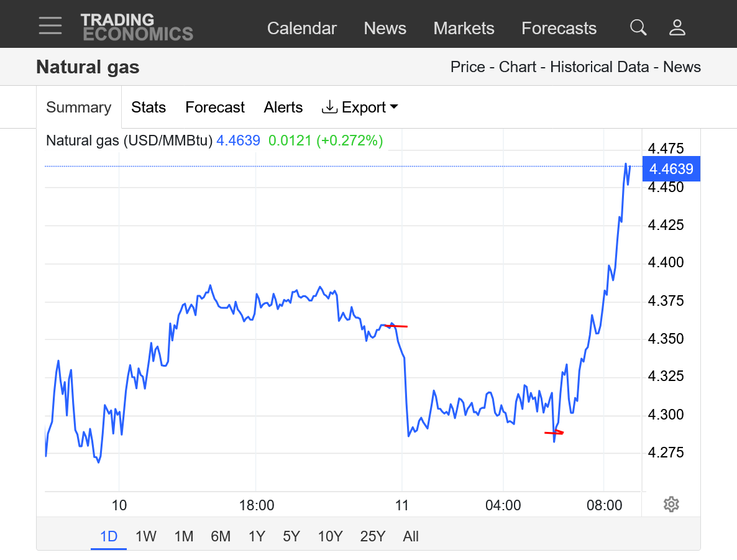Switch to the Stats tab
Image resolution: width=737 pixels, height=560 pixels.
point(149,108)
